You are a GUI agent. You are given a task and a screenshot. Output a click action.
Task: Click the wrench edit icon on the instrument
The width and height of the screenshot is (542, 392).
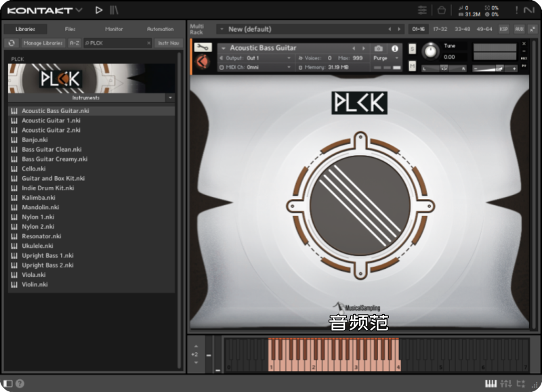(203, 47)
